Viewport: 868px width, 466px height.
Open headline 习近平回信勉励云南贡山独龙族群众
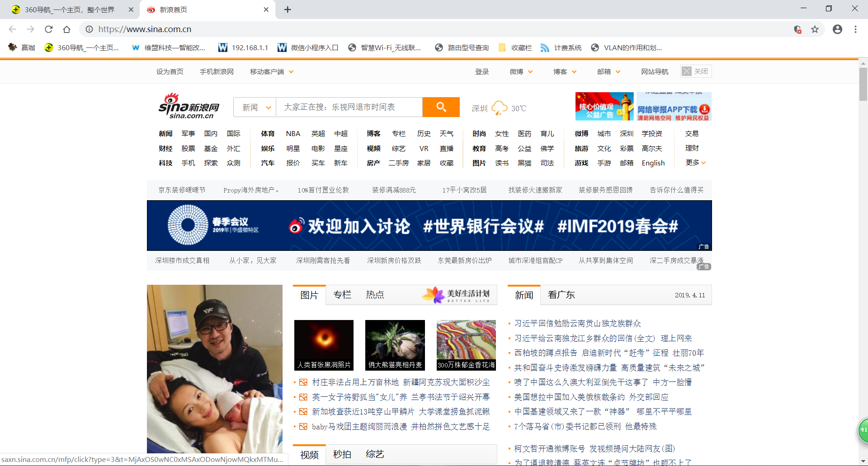coord(577,324)
